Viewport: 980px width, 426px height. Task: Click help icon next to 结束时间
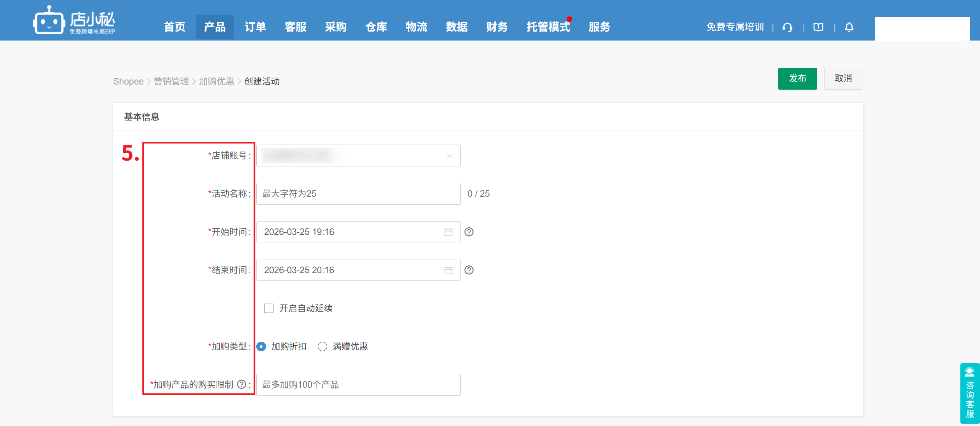[x=469, y=270]
